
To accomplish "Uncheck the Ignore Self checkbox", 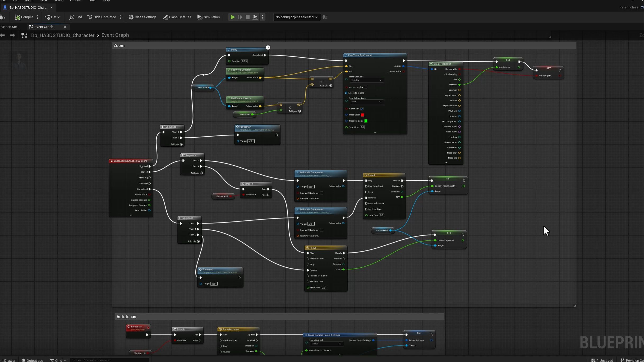I will point(362,109).
